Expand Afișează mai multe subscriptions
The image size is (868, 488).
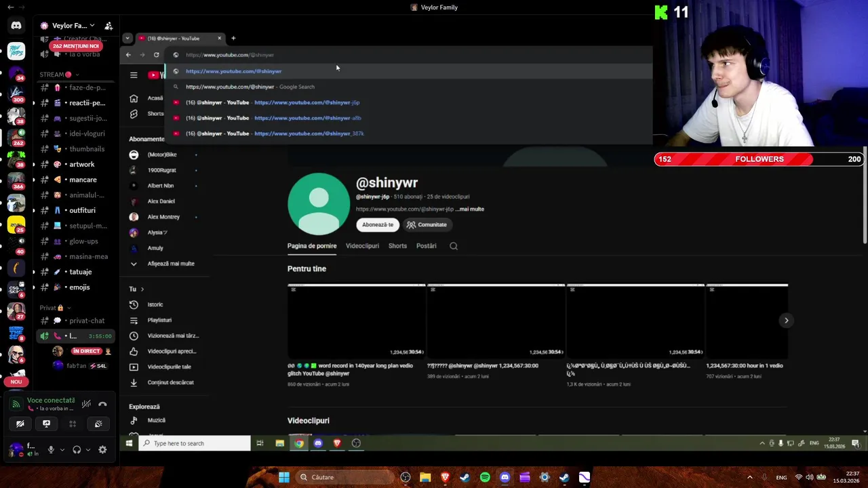coord(163,264)
